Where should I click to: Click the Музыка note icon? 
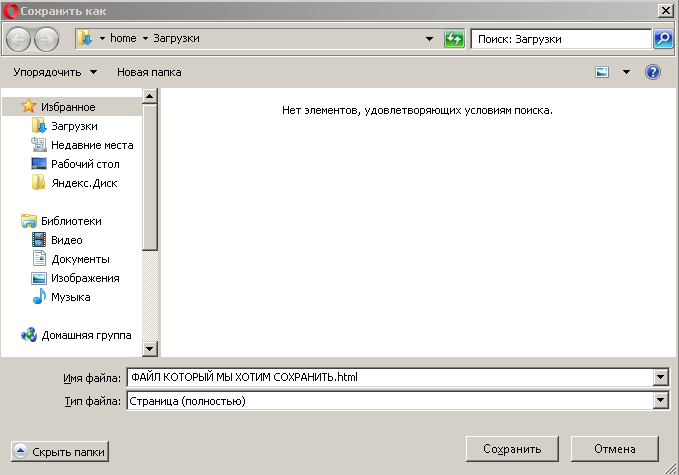[39, 297]
